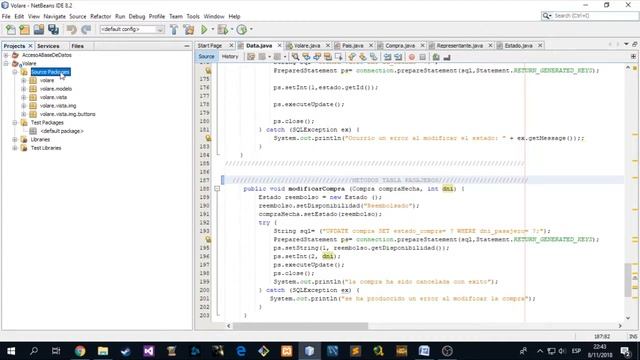
Task: Toggle bookmark icon in editor toolbar
Action: [373, 57]
